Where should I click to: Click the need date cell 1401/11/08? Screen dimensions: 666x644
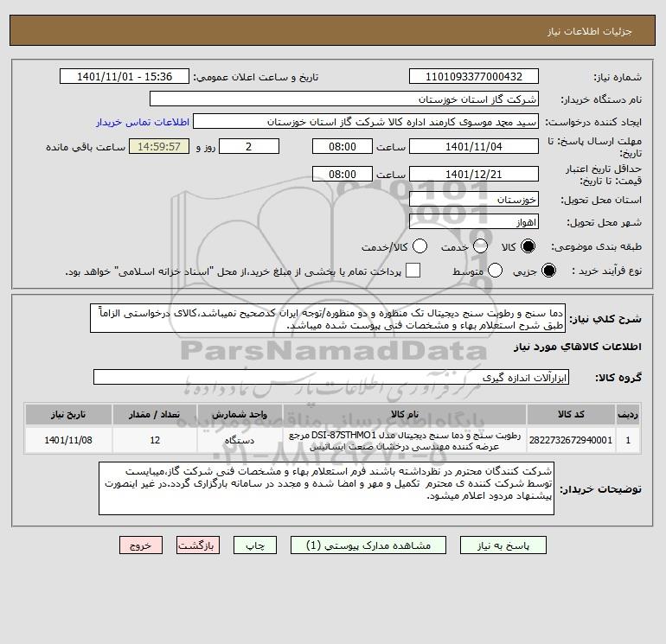click(68, 440)
